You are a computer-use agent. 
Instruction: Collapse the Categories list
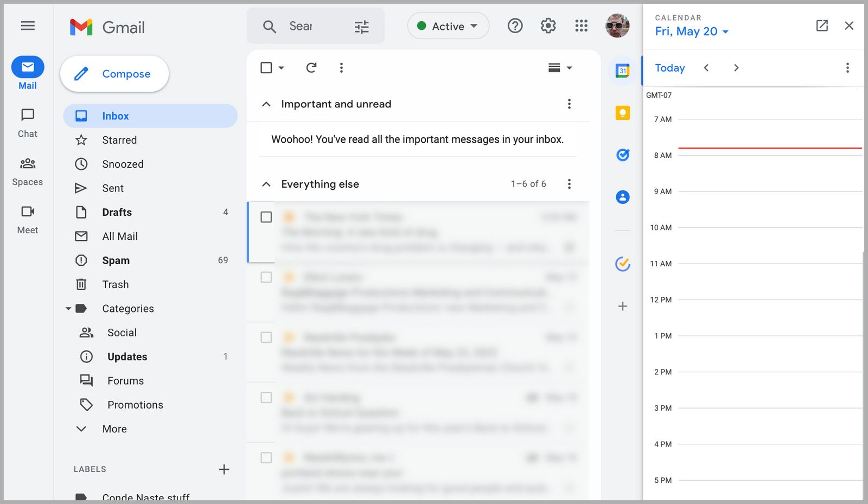click(x=68, y=309)
